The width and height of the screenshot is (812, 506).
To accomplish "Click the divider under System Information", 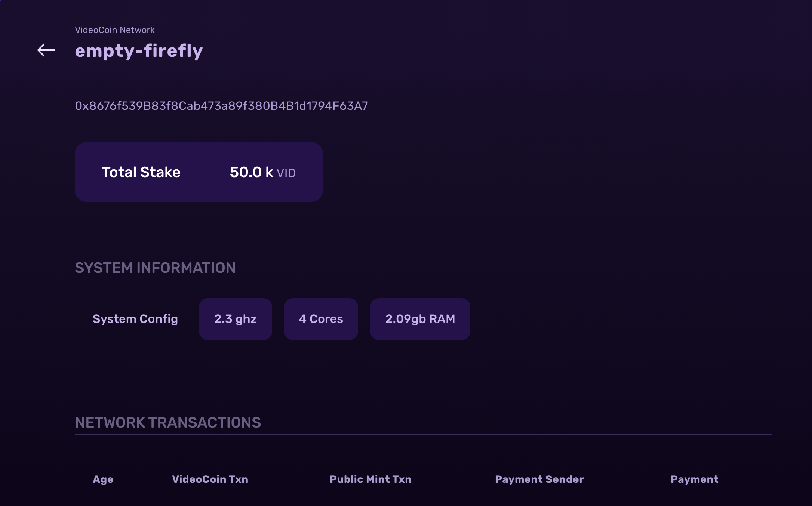I will 423,280.
